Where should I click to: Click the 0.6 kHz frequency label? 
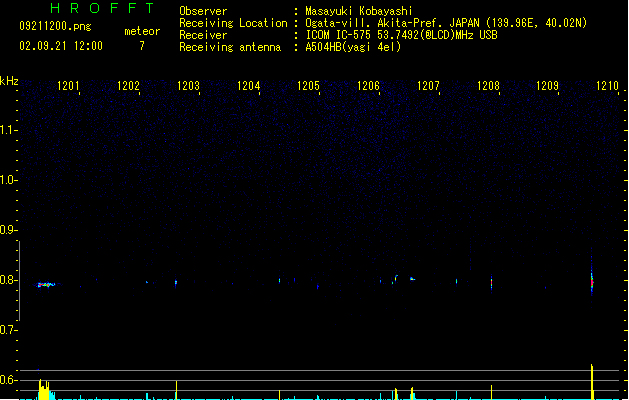coord(8,380)
